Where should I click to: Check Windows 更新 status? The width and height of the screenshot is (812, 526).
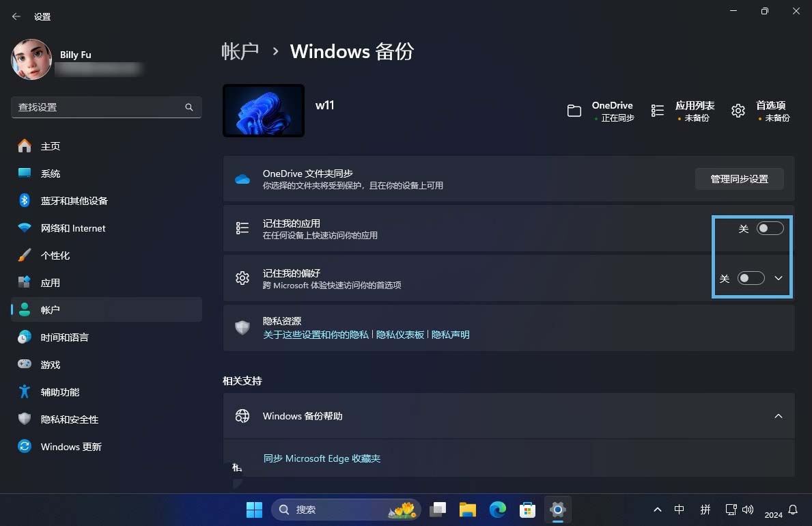click(70, 446)
